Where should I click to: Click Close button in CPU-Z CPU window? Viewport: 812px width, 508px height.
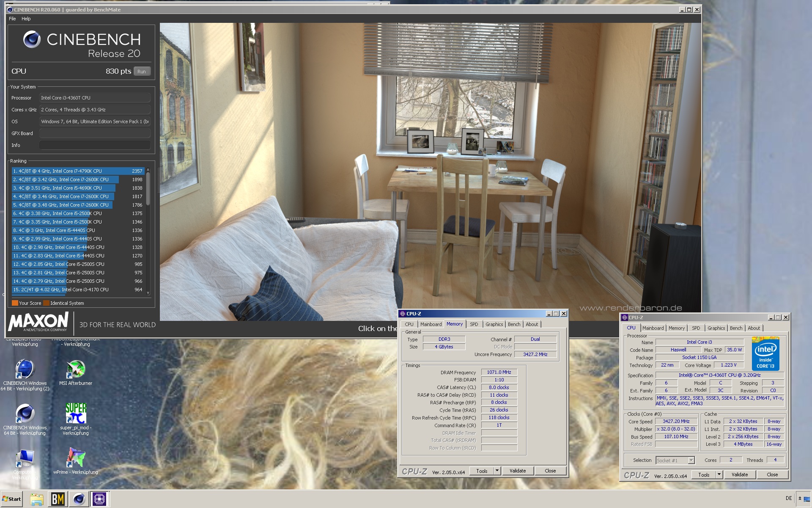pos(772,475)
